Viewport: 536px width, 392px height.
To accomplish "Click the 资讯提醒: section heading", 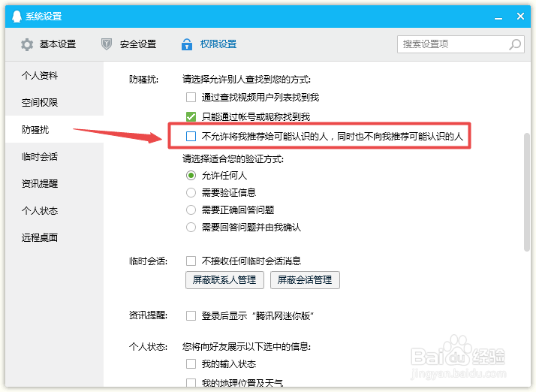I will (x=149, y=315).
